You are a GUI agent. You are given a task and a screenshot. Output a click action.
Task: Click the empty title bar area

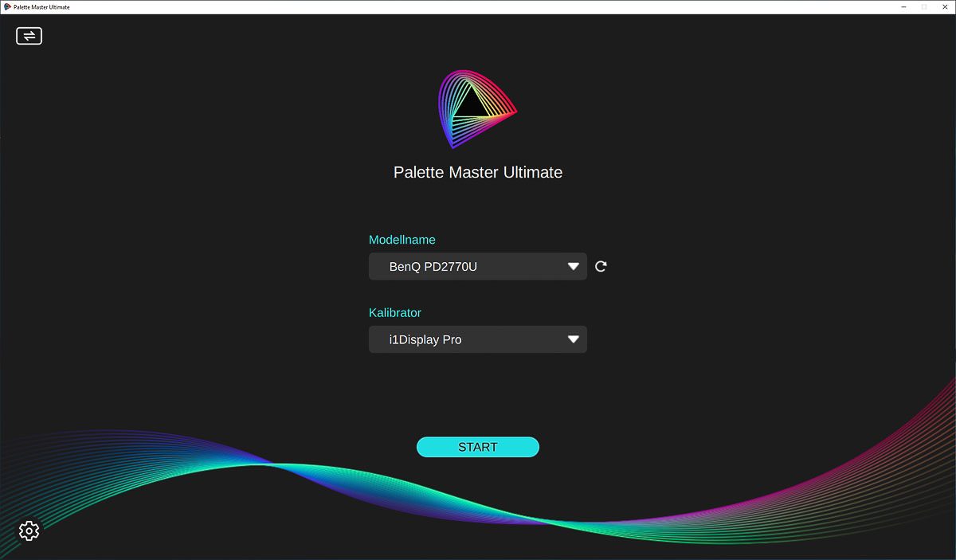[x=478, y=7]
